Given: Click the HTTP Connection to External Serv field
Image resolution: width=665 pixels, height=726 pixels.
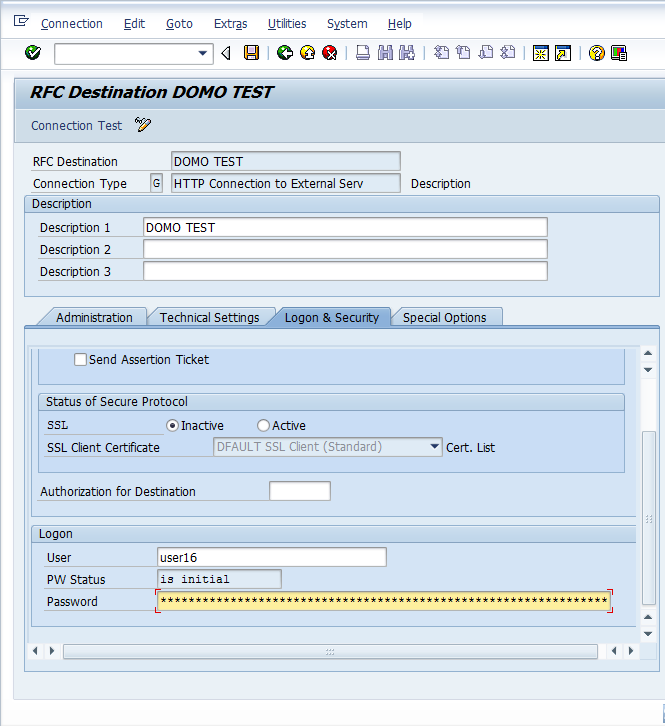Looking at the screenshot, I should point(286,183).
